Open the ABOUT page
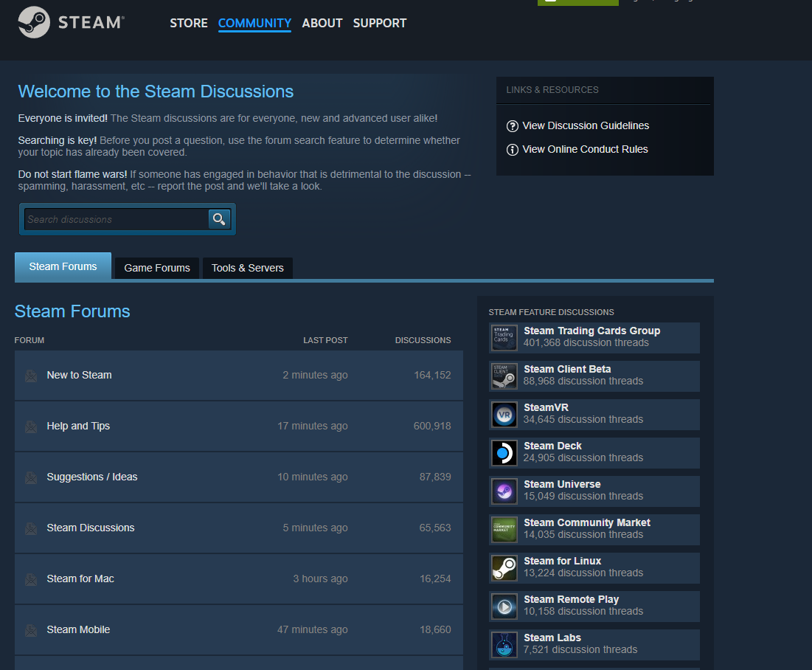Screen dimensions: 812x670 tap(322, 23)
